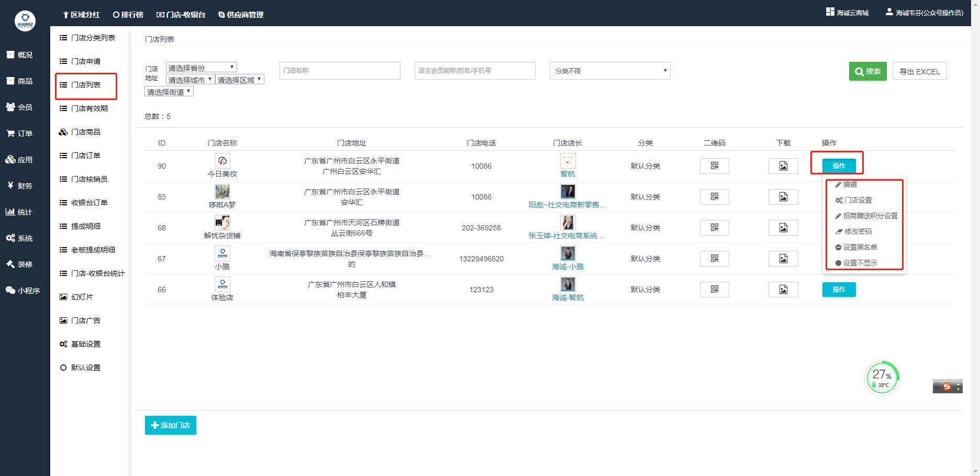Click the 添加门店 add store button
The image size is (980, 476).
point(170,425)
